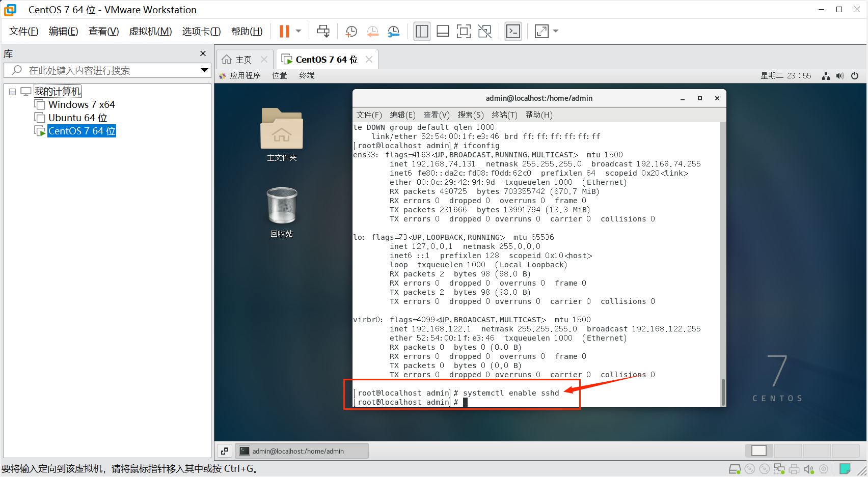The width and height of the screenshot is (868, 477).
Task: Open the snapshot manager
Action: 393,32
